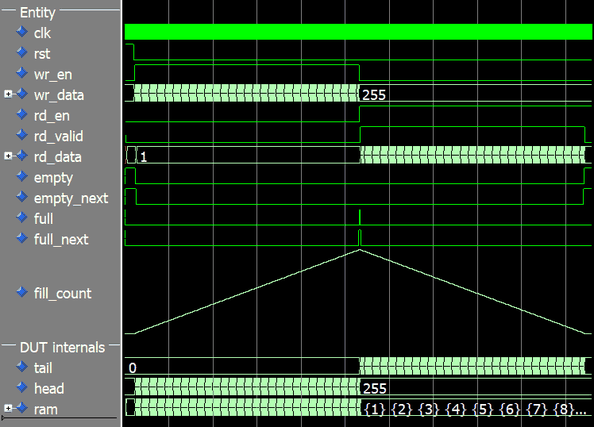The image size is (594, 427).
Task: Expand the ram array signal
Action: pyautogui.click(x=8, y=408)
